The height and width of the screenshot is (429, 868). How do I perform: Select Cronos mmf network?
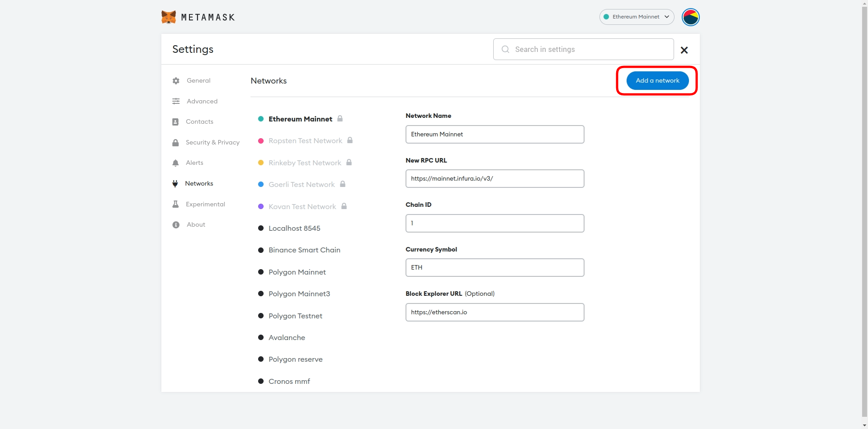tap(289, 381)
